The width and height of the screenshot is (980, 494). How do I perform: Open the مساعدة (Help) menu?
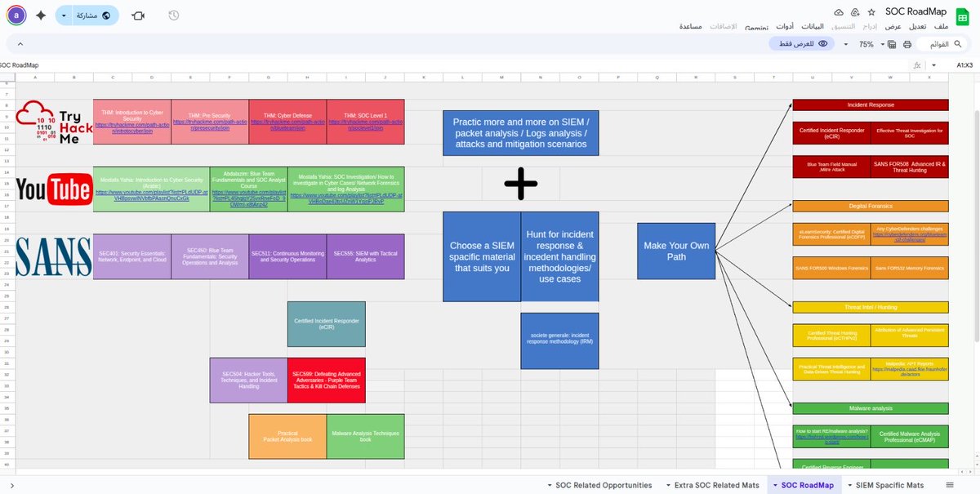coord(691,26)
